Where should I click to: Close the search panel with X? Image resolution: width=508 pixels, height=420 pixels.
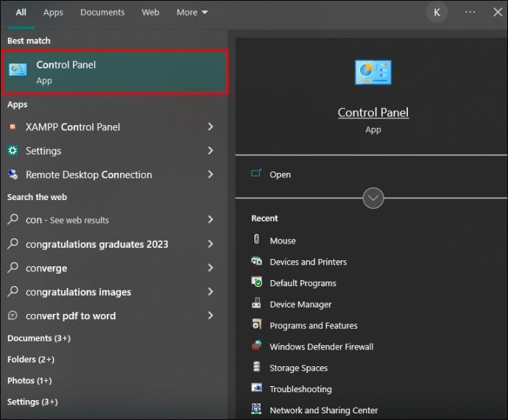(x=498, y=13)
